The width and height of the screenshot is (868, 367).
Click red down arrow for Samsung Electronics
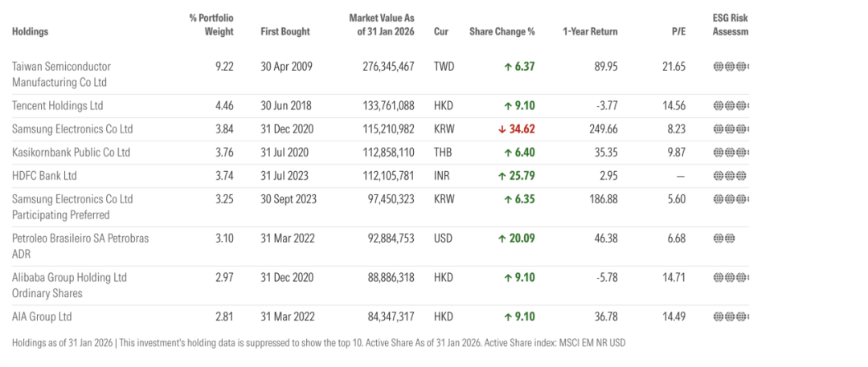502,129
